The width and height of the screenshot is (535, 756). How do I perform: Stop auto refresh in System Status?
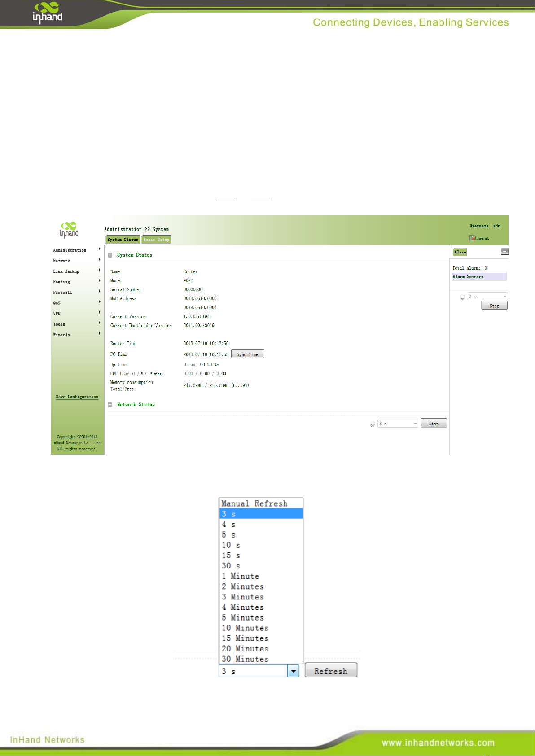(x=434, y=423)
